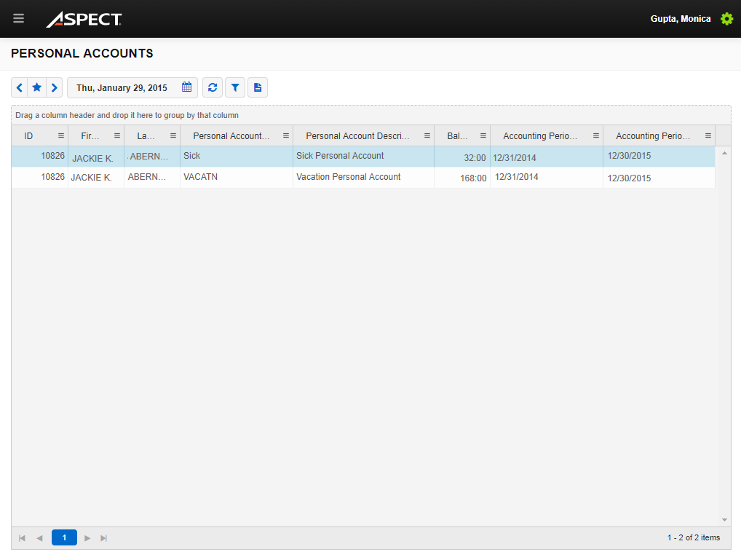Open the settings gear icon
Image resolution: width=741 pixels, height=560 pixels.
[x=726, y=18]
